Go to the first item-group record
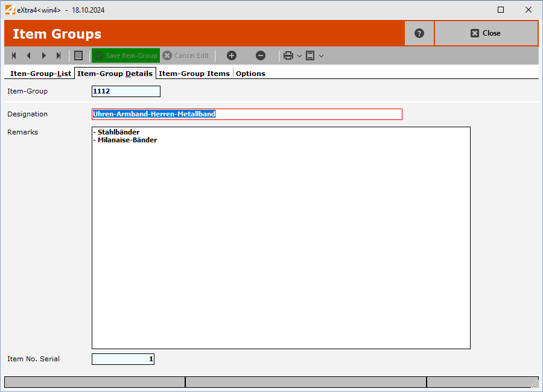The image size is (543, 392). pyautogui.click(x=14, y=55)
